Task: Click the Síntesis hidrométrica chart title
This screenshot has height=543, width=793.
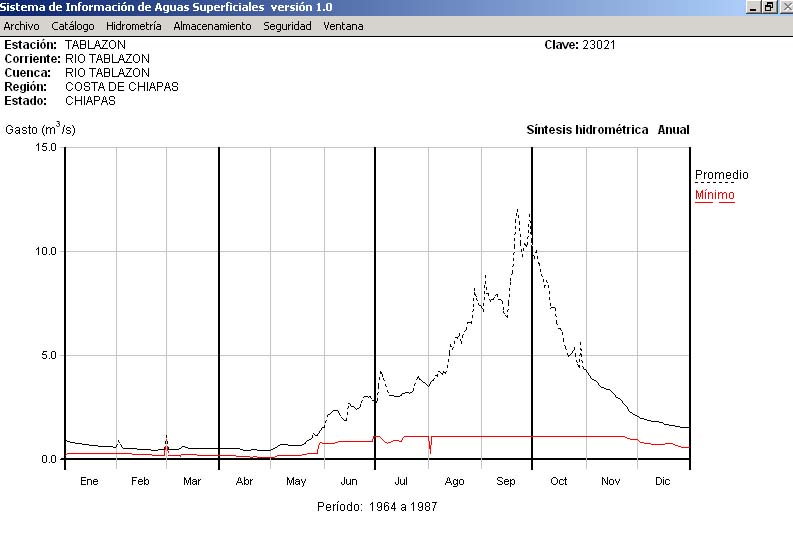Action: point(587,130)
